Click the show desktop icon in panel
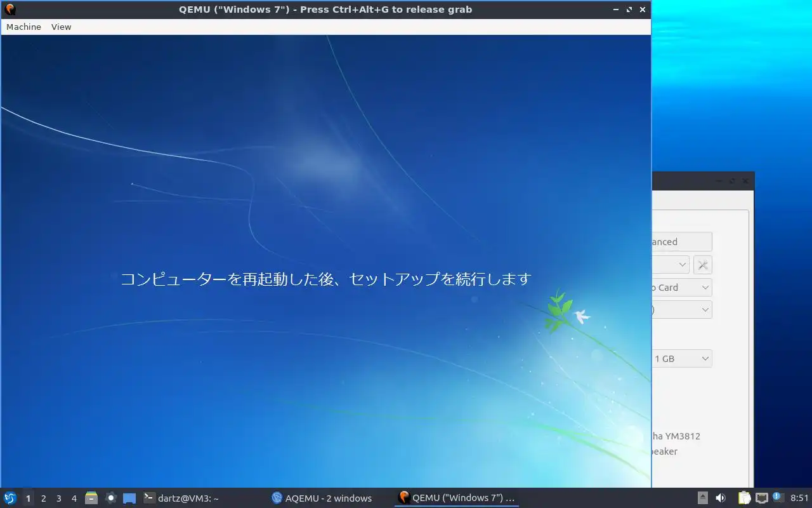 point(129,498)
